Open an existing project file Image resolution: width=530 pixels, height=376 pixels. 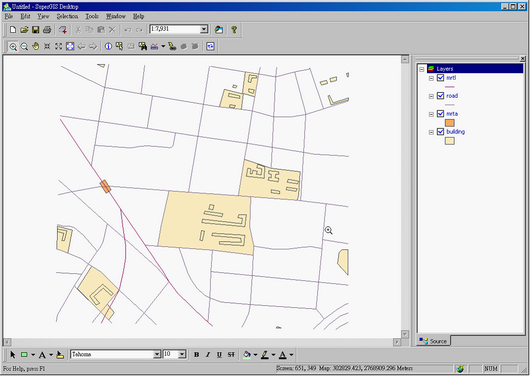pyautogui.click(x=24, y=30)
